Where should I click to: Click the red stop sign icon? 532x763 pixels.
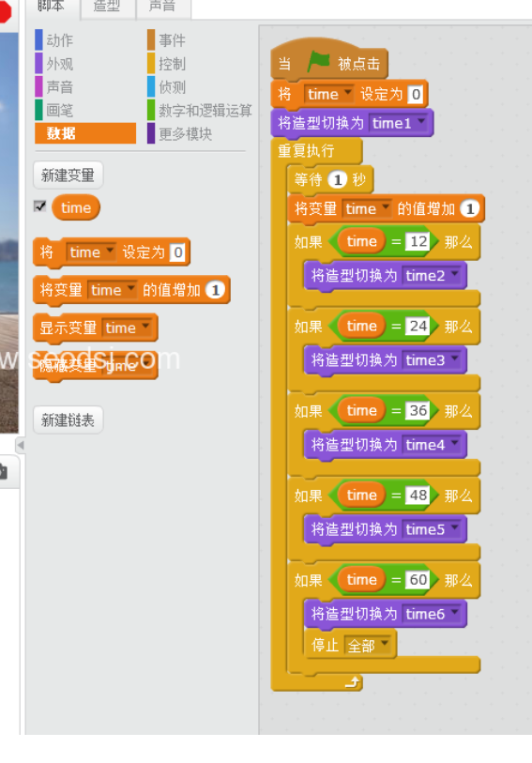tap(5, 11)
